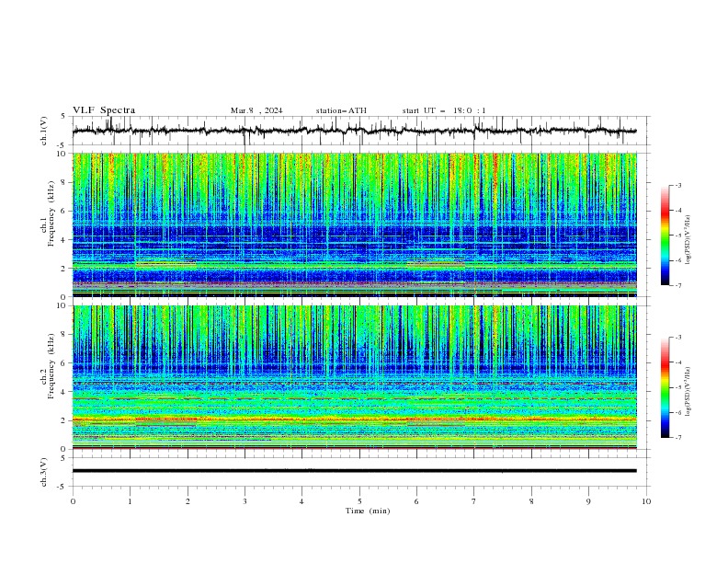Click time axis tick label '5'
Screen dimensions: 728x563
(359, 501)
